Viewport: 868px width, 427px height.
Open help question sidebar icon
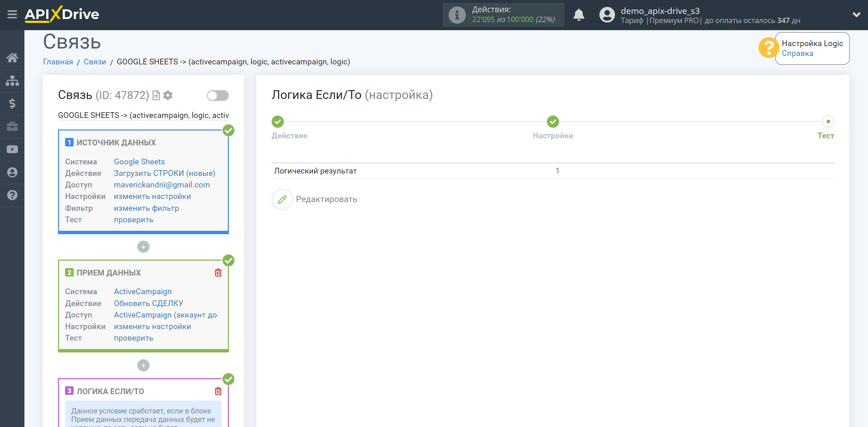pyautogui.click(x=12, y=195)
